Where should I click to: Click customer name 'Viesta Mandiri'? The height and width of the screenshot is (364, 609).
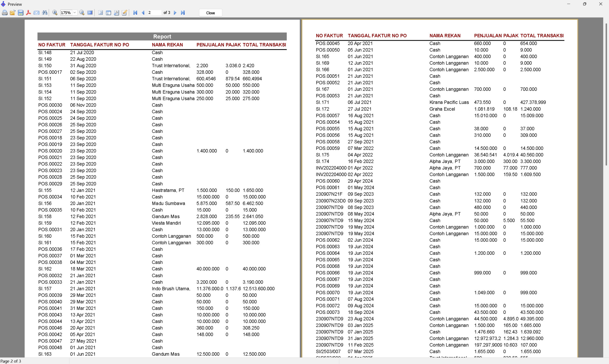(166, 223)
